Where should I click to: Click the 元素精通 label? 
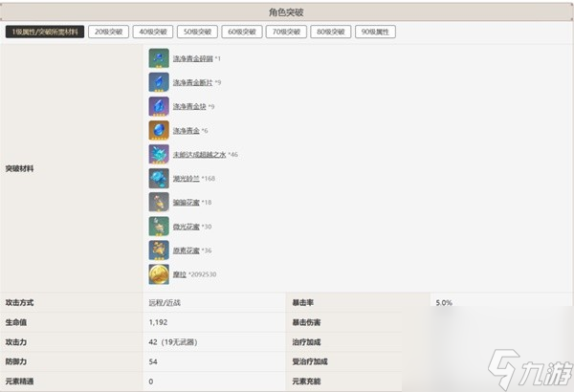pyautogui.click(x=20, y=381)
